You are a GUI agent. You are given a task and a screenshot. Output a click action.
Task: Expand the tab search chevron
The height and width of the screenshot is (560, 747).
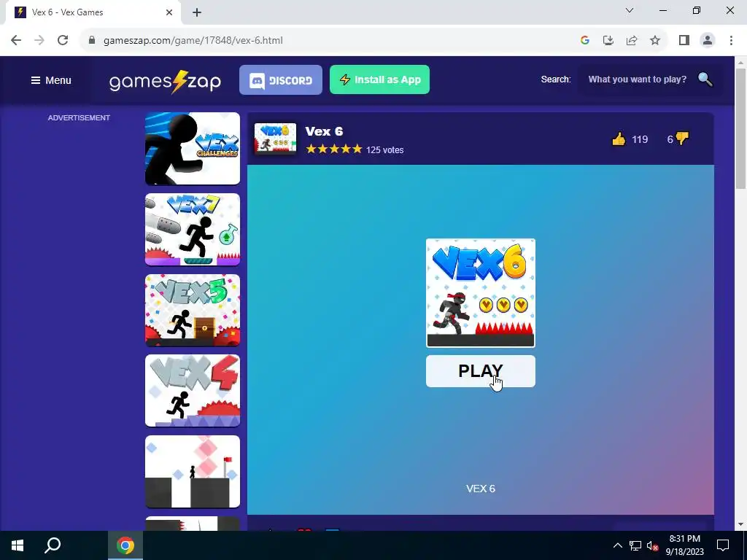coord(630,10)
